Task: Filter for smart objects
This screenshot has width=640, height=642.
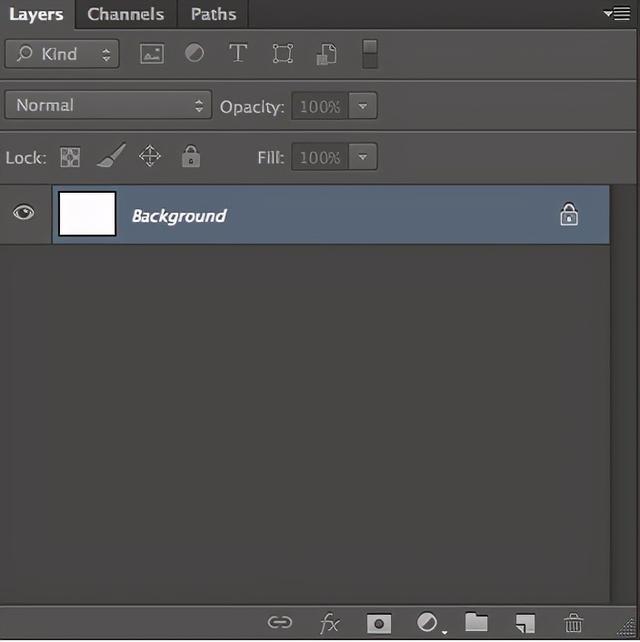Action: pyautogui.click(x=327, y=54)
